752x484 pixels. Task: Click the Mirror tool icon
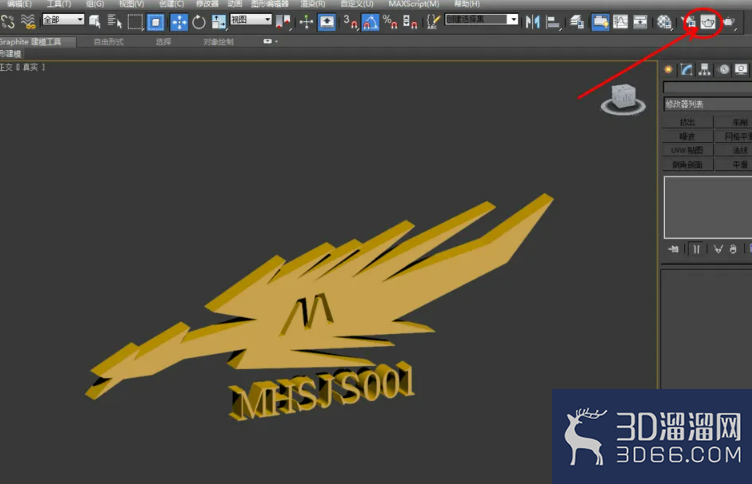point(532,22)
